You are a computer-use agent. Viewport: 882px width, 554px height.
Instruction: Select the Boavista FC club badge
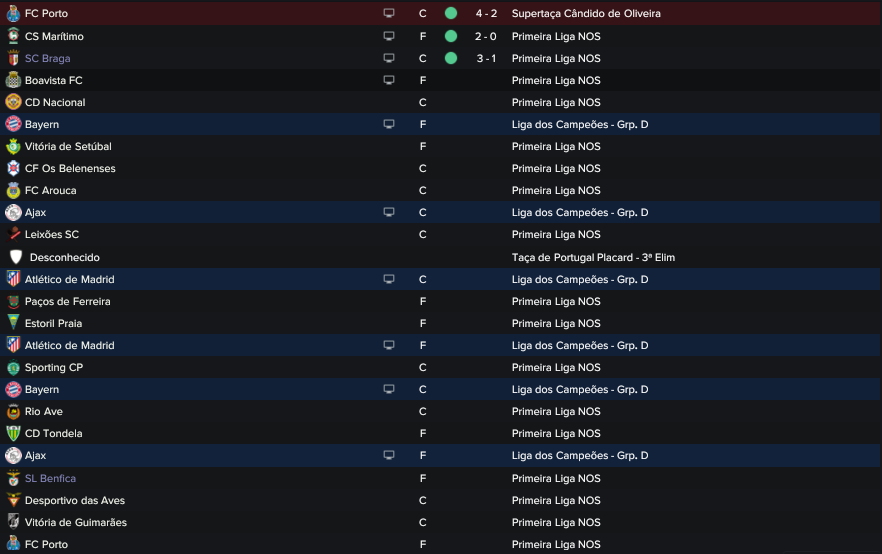(x=13, y=80)
